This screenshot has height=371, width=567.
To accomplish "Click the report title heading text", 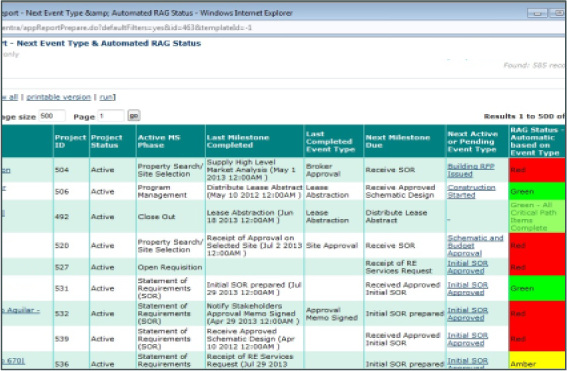I will click(101, 43).
